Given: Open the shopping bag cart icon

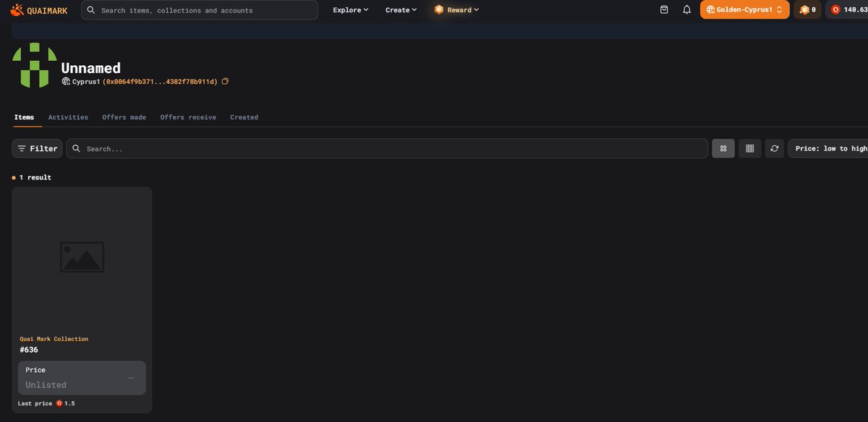Looking at the screenshot, I should click(664, 10).
